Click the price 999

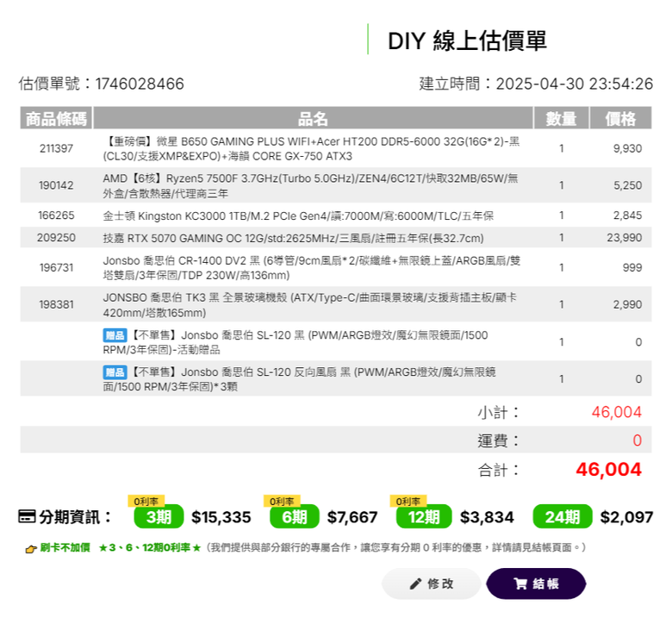632,267
